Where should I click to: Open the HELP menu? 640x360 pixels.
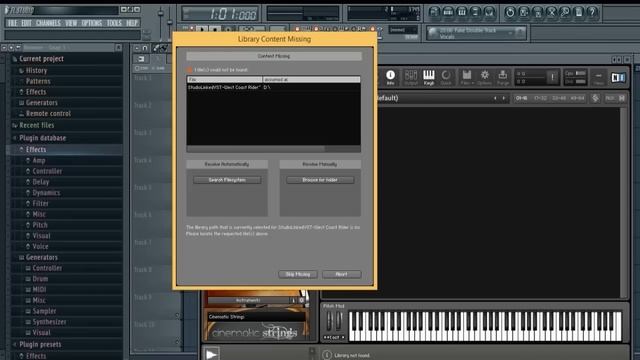pyautogui.click(x=132, y=23)
